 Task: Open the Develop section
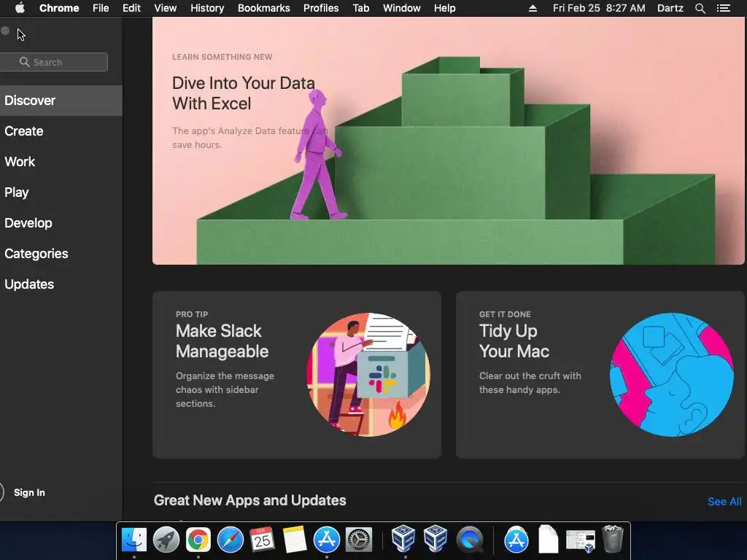click(61, 223)
